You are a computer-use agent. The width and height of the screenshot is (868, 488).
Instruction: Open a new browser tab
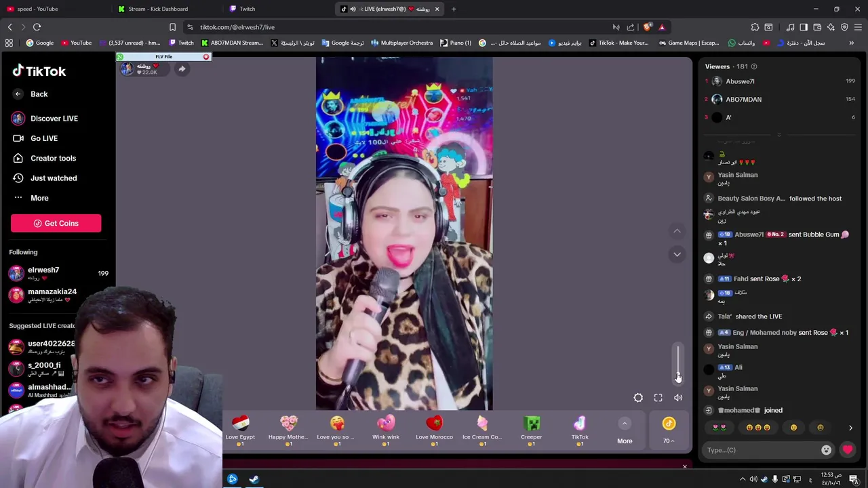click(x=454, y=9)
